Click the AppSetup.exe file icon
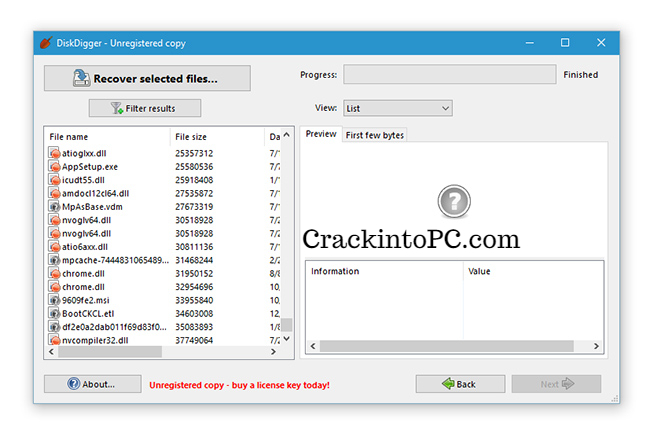 54,166
